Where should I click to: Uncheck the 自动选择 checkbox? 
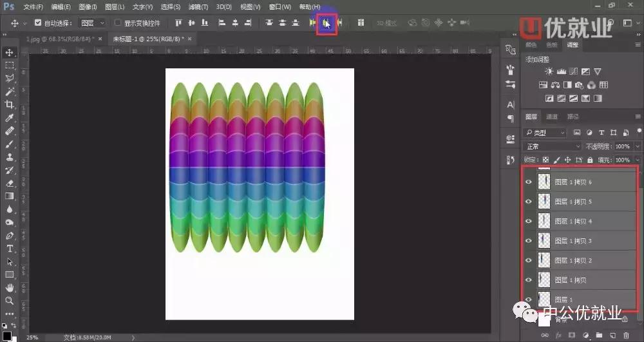coord(37,23)
